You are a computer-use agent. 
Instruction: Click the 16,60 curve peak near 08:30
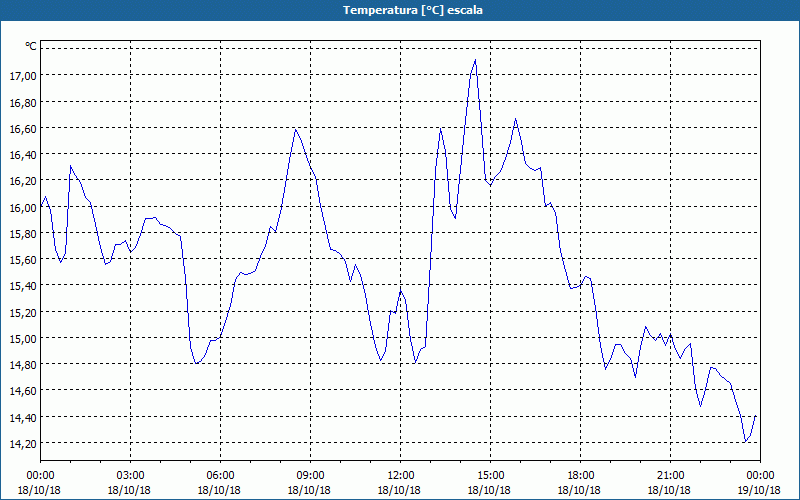[x=295, y=130]
